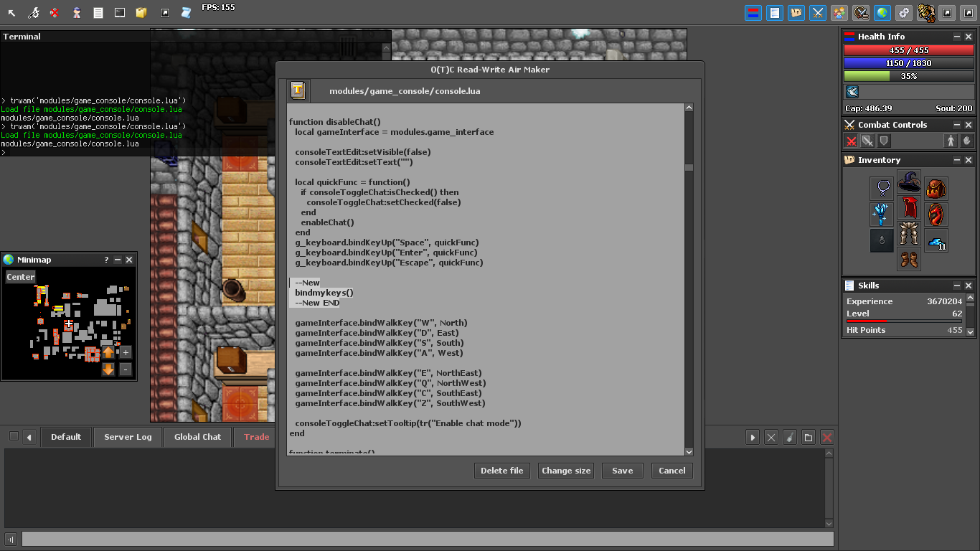Click the code editor scrollbar down arrow
The height and width of the screenshot is (551, 980).
coord(689,452)
